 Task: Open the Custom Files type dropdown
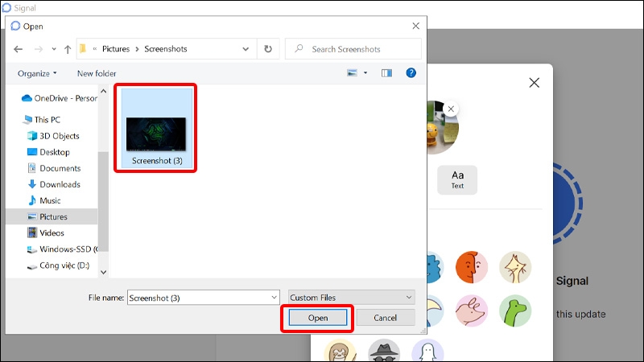pyautogui.click(x=352, y=298)
